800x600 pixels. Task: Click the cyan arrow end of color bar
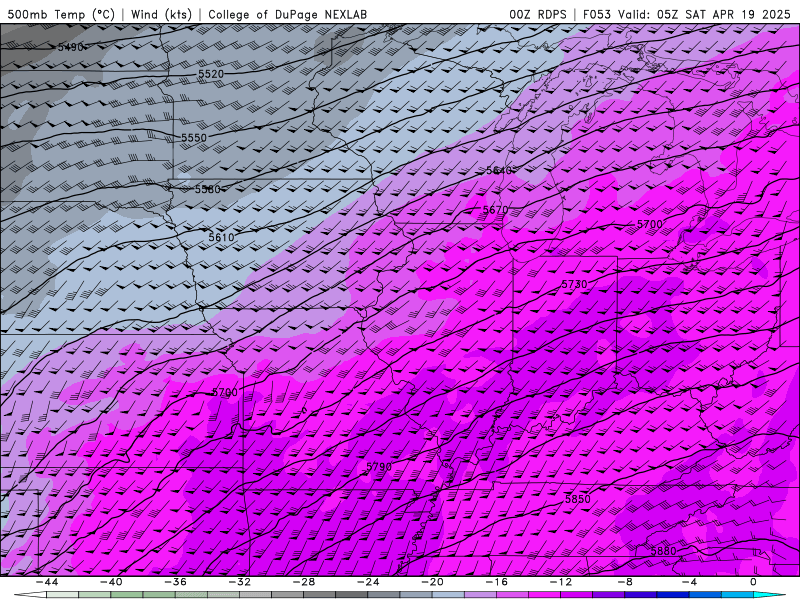[768, 595]
